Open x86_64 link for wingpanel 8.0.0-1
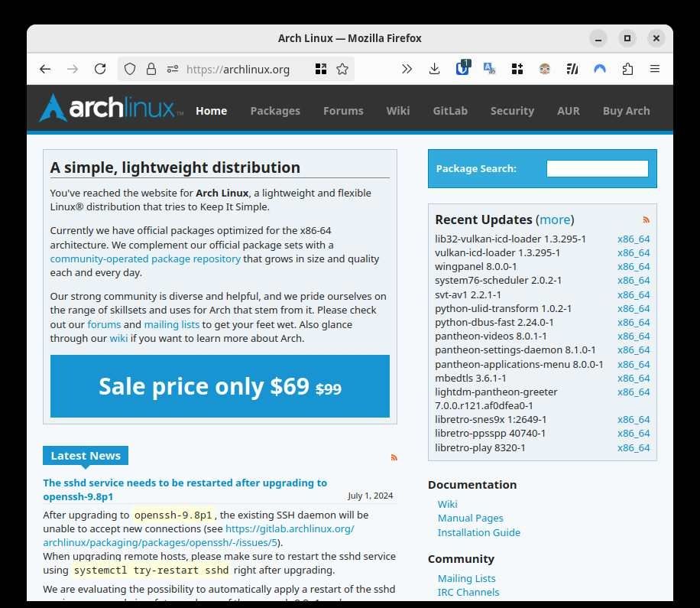The width and height of the screenshot is (700, 608). click(x=634, y=267)
